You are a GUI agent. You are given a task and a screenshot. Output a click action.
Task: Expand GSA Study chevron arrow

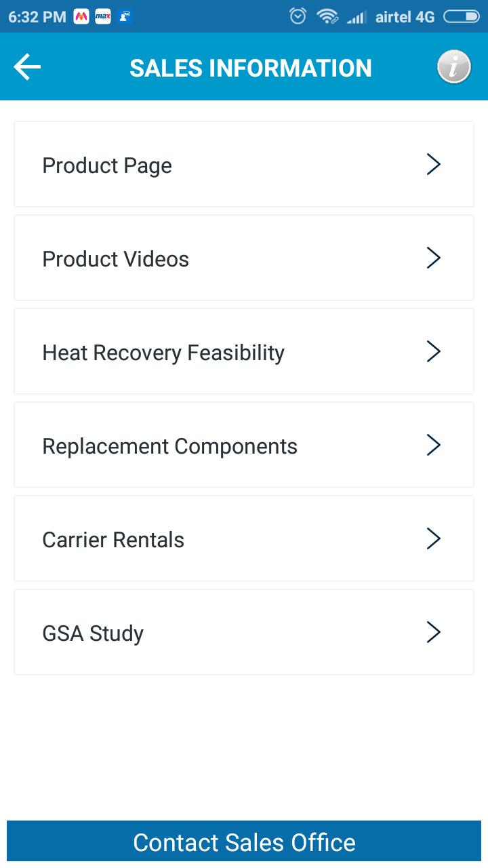tap(434, 633)
